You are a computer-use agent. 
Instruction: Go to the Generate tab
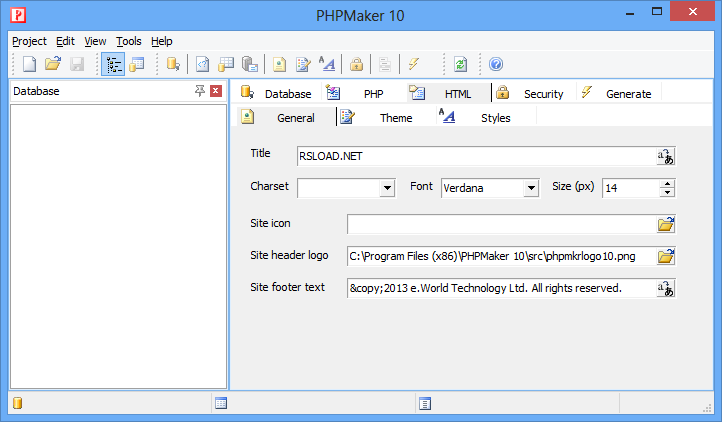point(618,93)
